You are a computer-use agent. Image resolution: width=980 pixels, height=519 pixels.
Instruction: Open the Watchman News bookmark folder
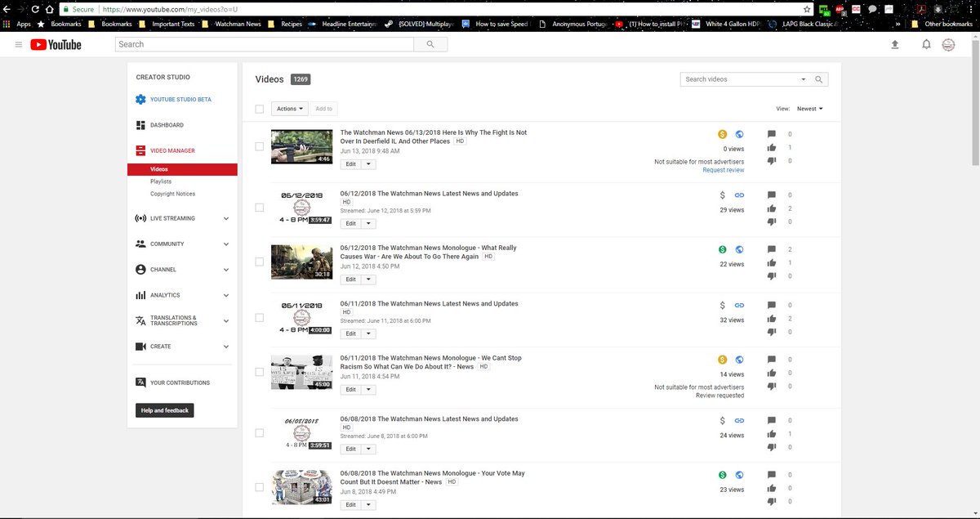[x=232, y=25]
